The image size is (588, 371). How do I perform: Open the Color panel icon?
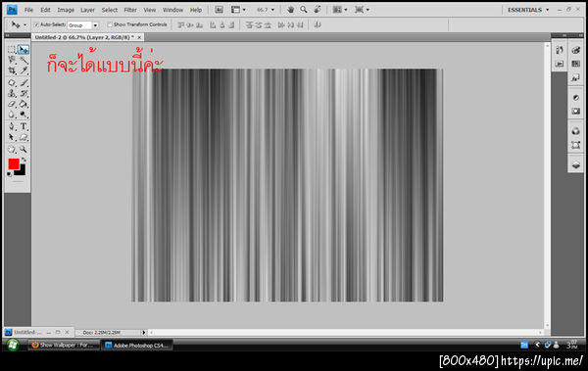point(576,50)
